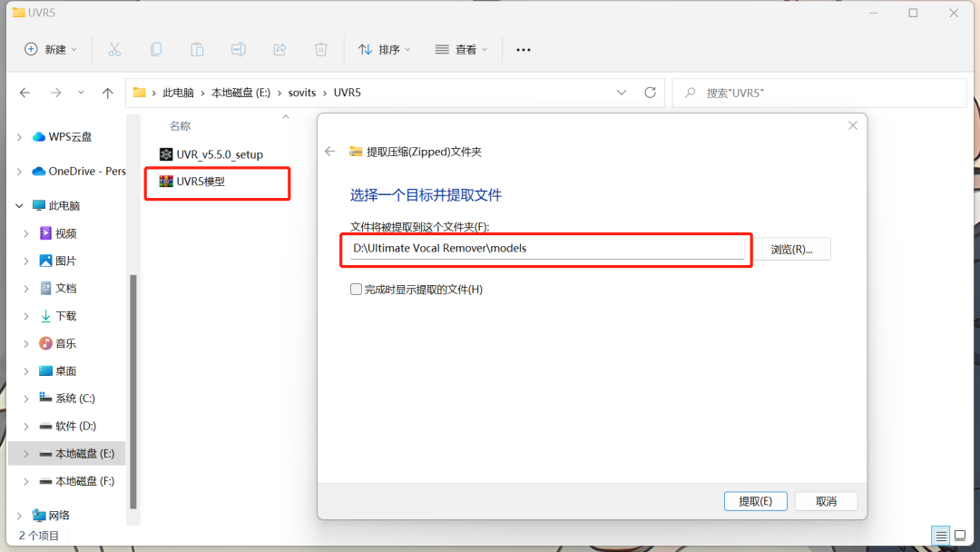This screenshot has height=552, width=980.
Task: Click the 图片 pictures folder icon
Action: coord(45,261)
